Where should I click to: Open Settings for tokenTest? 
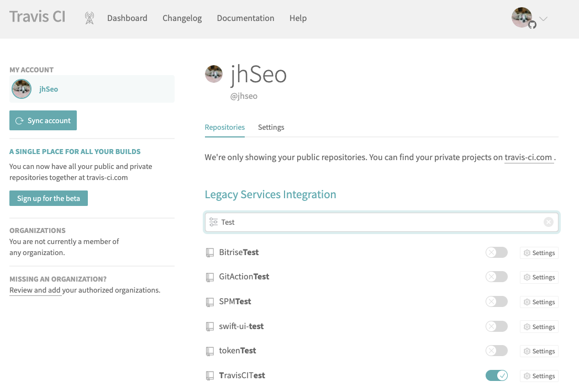pyautogui.click(x=539, y=351)
